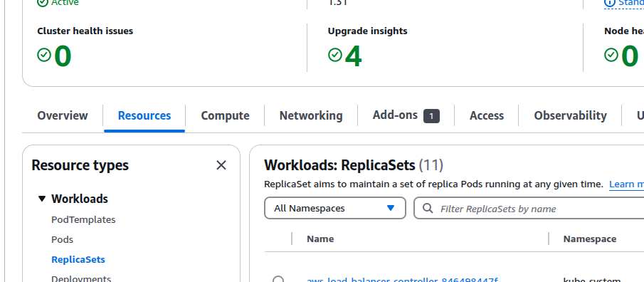Viewport: 644px width, 282px height.
Task: Collapse the Workloads tree section
Action: [x=41, y=199]
